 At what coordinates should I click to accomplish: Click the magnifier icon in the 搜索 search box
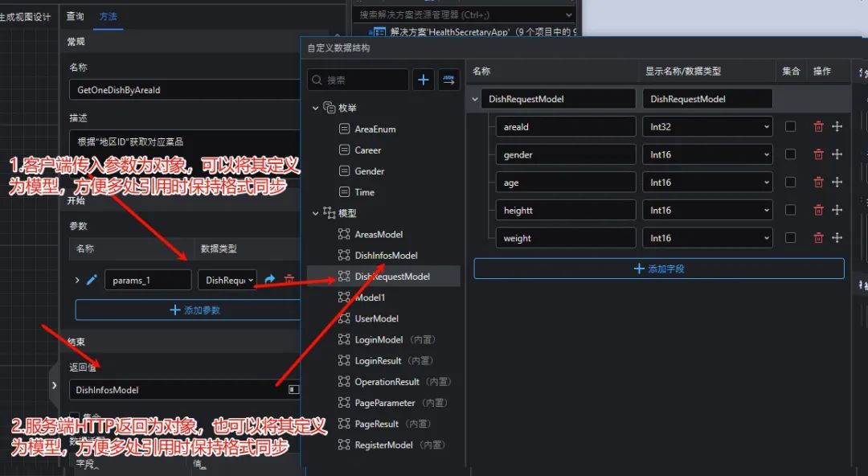pyautogui.click(x=316, y=80)
